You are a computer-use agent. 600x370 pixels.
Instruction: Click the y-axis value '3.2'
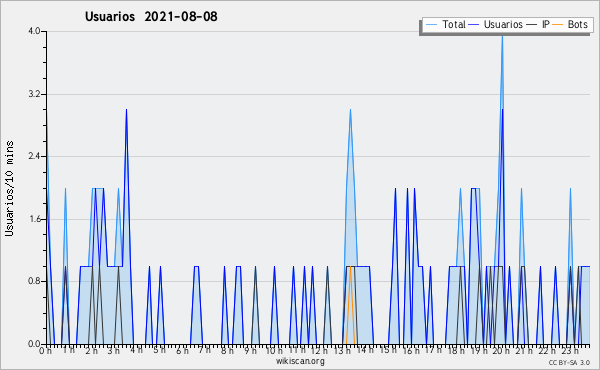(x=34, y=94)
